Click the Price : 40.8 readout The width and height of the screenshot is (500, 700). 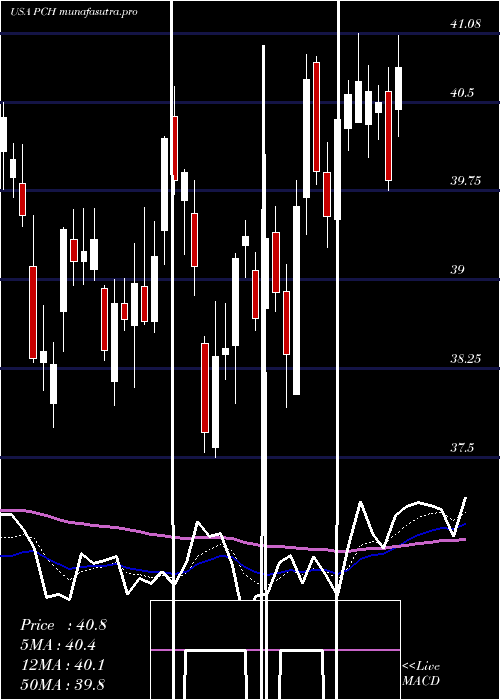click(63, 625)
